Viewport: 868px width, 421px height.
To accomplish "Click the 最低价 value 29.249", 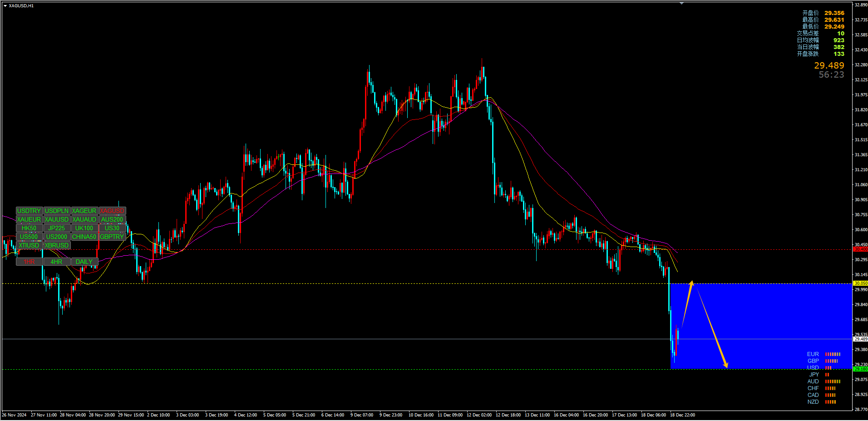I will pos(834,27).
